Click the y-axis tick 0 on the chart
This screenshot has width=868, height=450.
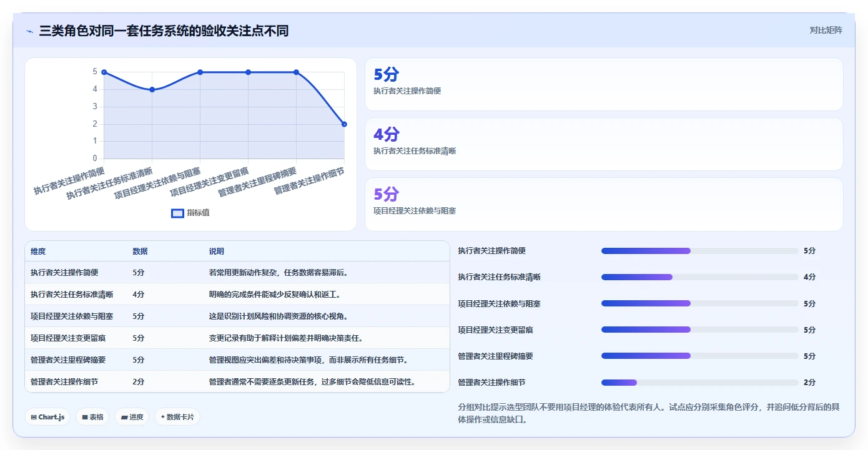pyautogui.click(x=95, y=159)
